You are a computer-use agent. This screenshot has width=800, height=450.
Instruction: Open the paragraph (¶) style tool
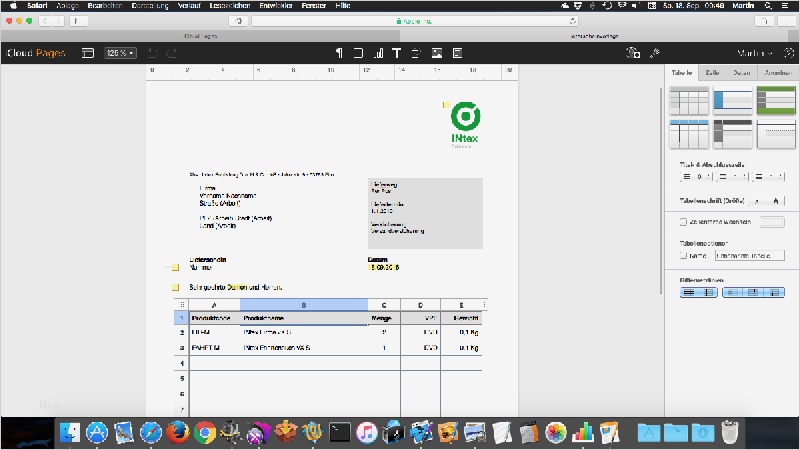click(x=339, y=53)
